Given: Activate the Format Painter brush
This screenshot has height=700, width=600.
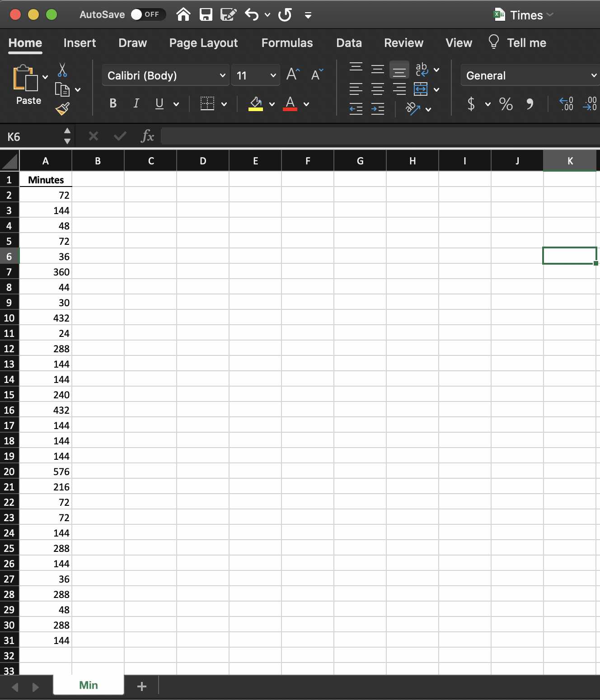Looking at the screenshot, I should click(62, 108).
